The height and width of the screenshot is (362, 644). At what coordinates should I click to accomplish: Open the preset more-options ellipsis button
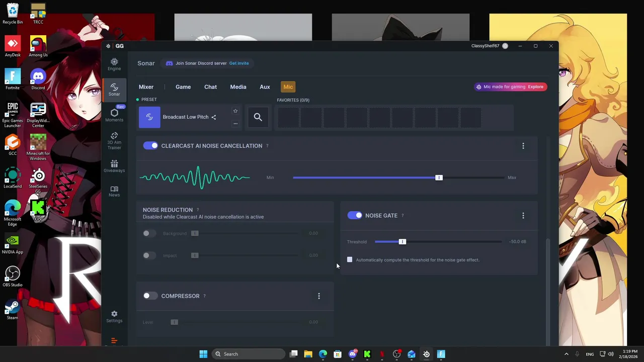[x=235, y=124]
